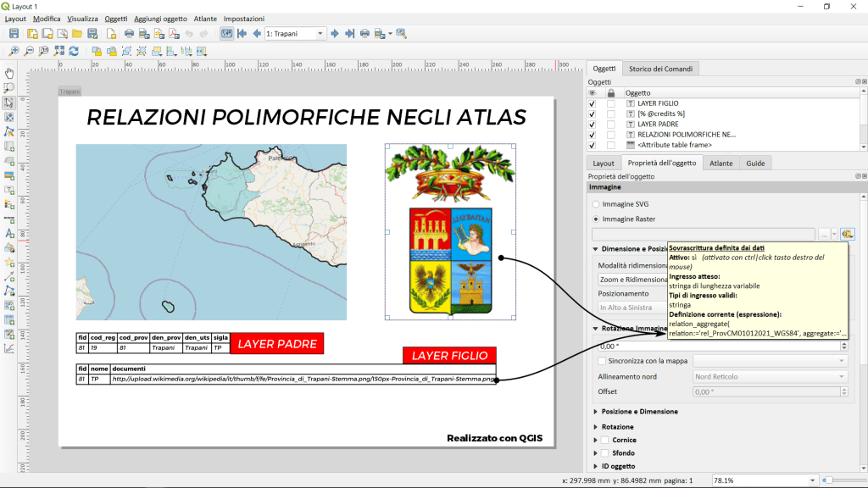868x488 pixels.
Task: Click the Open Project folder icon
Action: tap(77, 34)
